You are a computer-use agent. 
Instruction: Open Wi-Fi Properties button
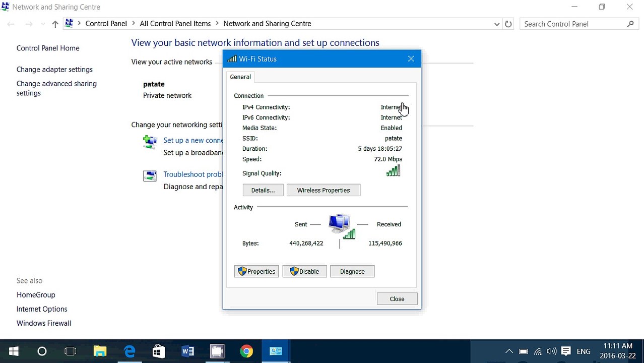click(256, 271)
